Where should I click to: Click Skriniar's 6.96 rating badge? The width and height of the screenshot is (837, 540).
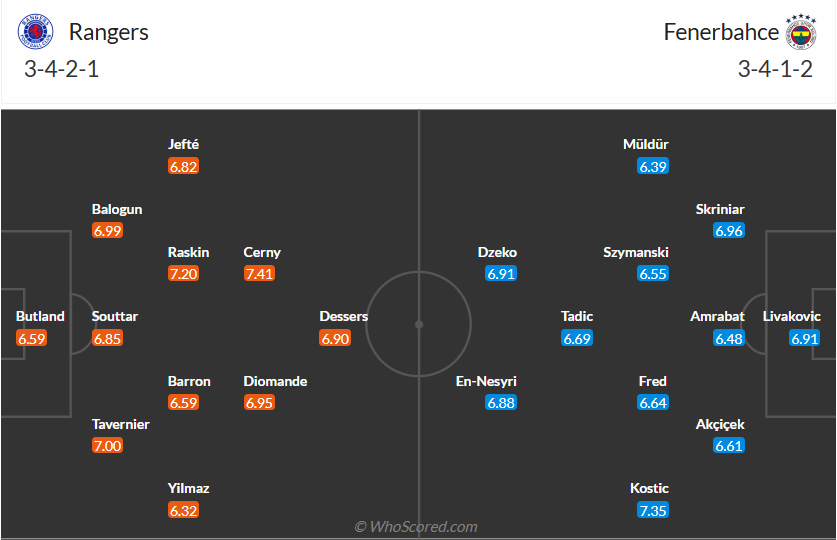tap(728, 231)
